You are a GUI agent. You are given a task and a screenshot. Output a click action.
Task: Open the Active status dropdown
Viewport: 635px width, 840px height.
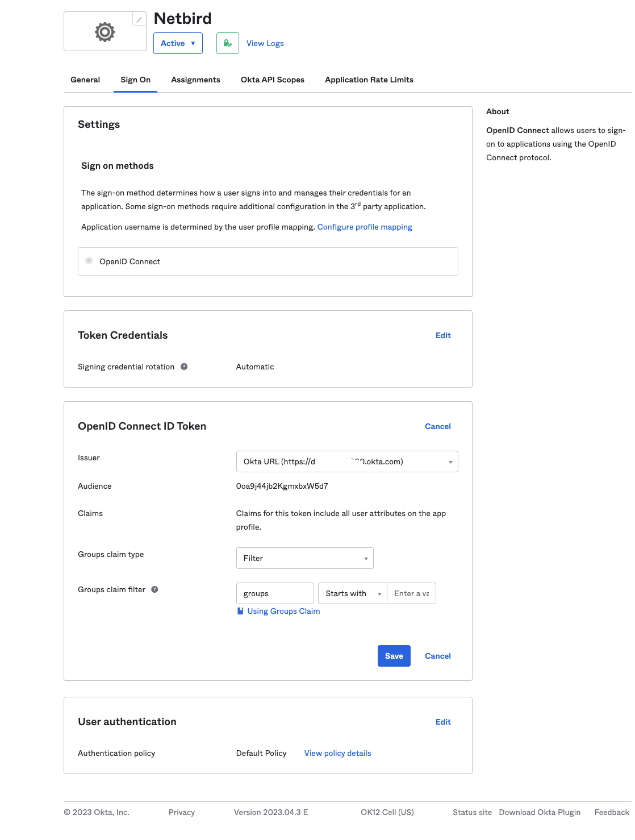click(x=178, y=43)
